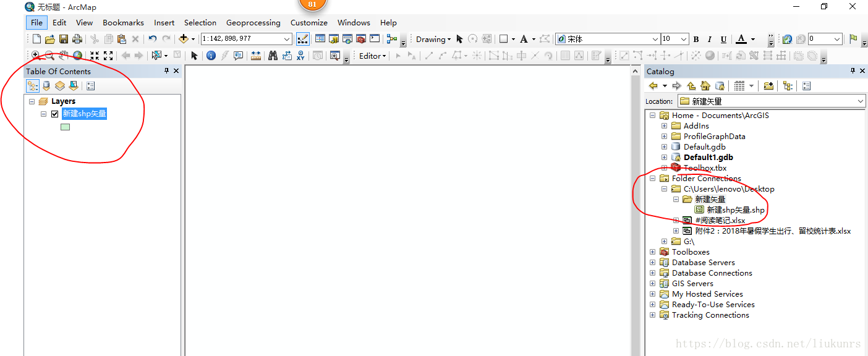Open the Search window icon
The image size is (868, 356).
(347, 39)
